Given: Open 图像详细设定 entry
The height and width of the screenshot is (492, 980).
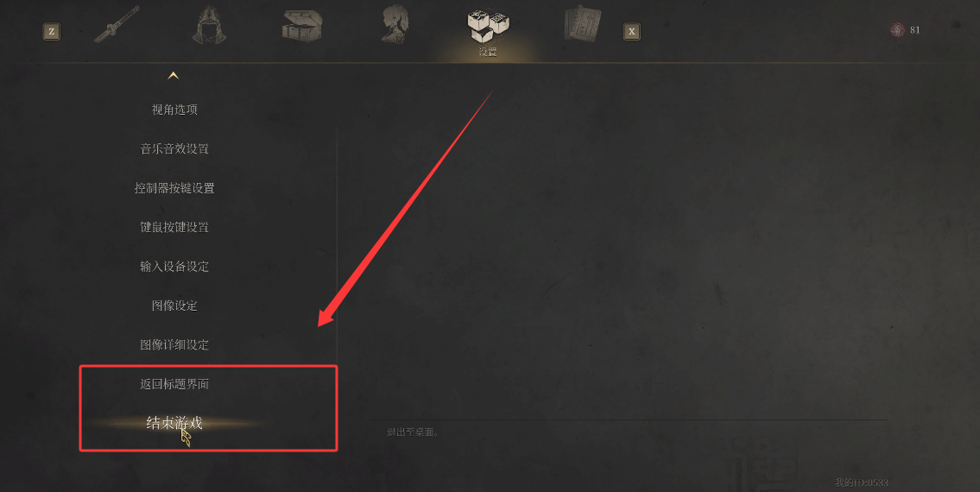Looking at the screenshot, I should [174, 344].
